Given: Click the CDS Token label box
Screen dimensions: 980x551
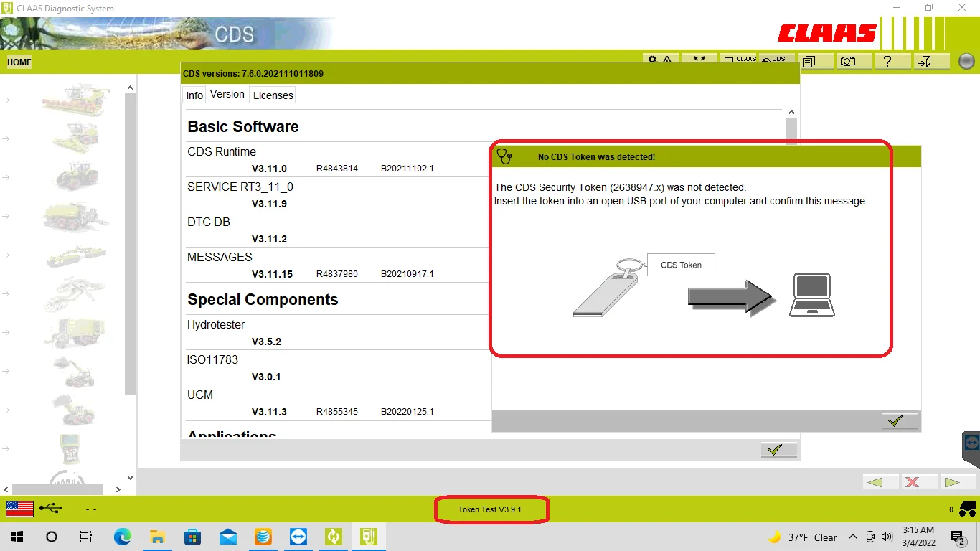Looking at the screenshot, I should coord(681,265).
